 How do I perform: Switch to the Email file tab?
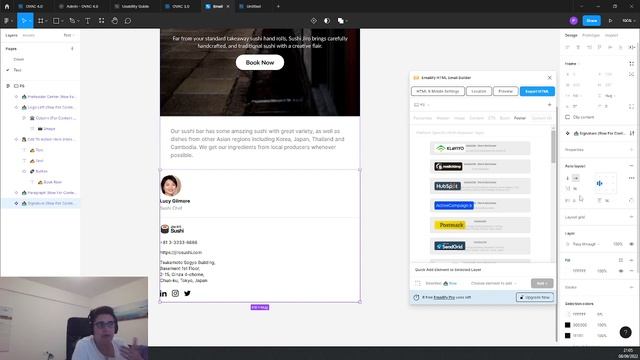click(x=218, y=7)
